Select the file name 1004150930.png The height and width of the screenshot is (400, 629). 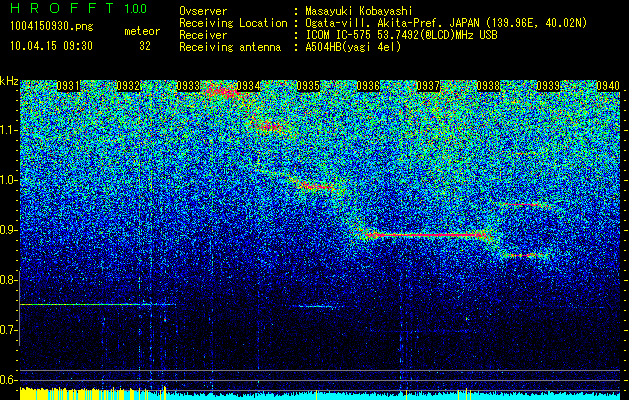coord(52,26)
